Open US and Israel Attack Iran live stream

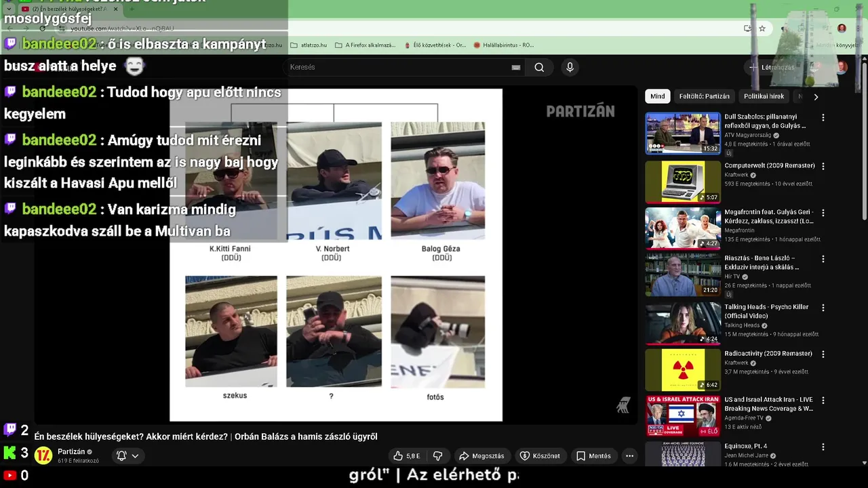coord(682,416)
